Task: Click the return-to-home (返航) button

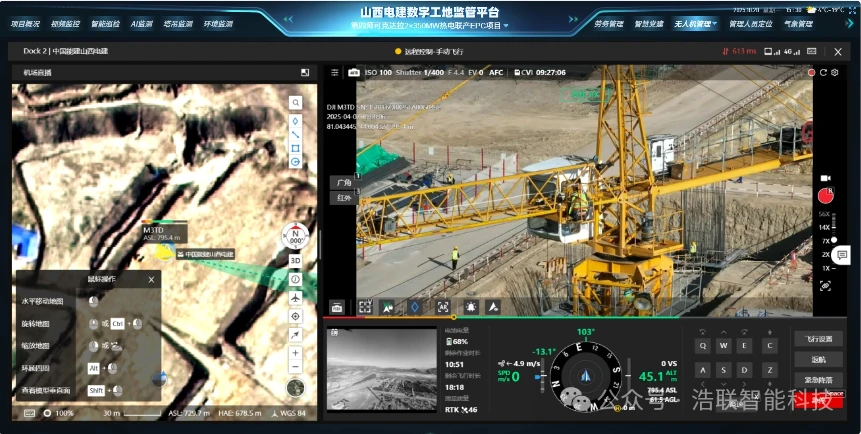Action: (818, 359)
